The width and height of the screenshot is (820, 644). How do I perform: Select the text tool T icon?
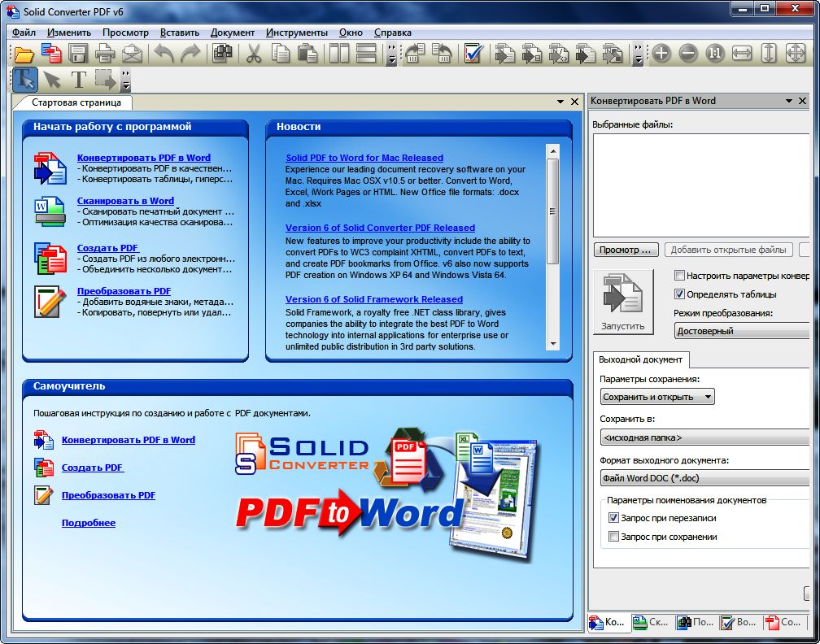coord(78,80)
